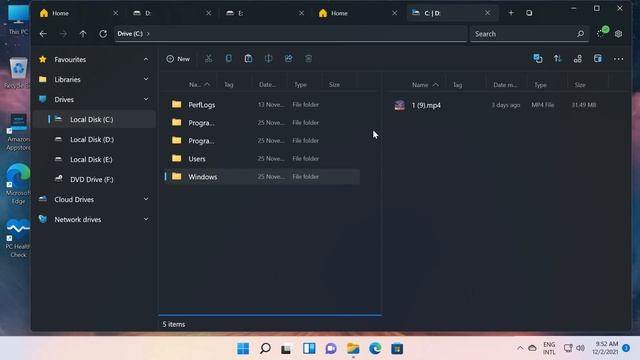Go up one directory level

(x=83, y=34)
